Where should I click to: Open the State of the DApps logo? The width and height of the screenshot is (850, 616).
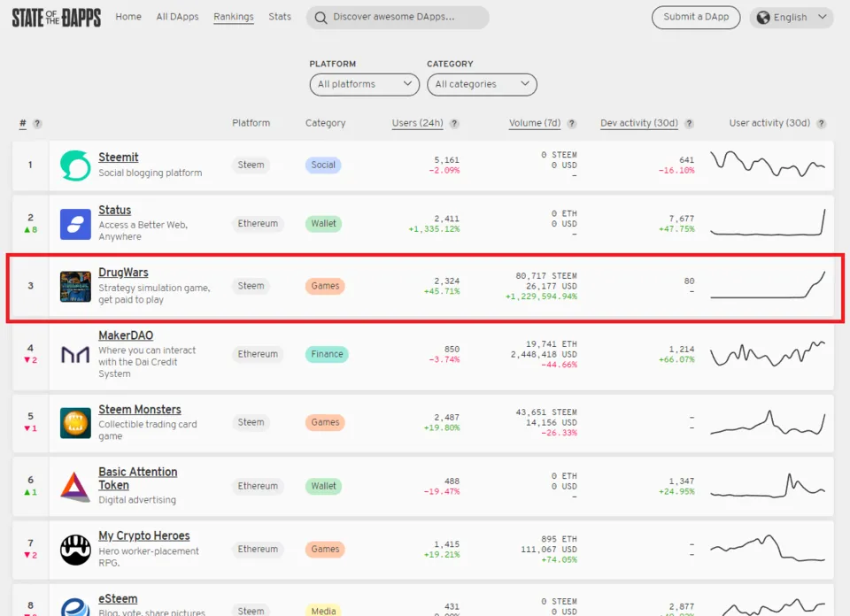(x=57, y=18)
